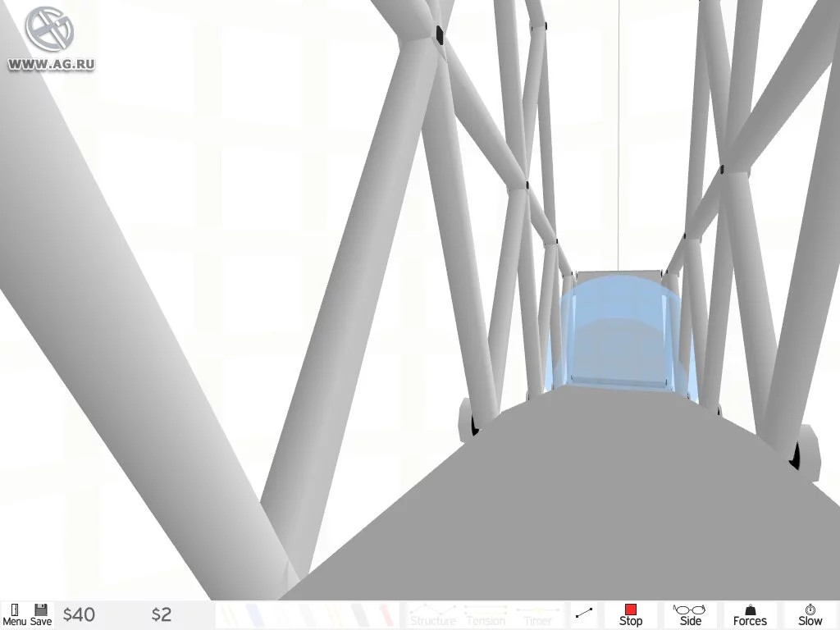Click the WWW.AG.RU watermark text
840x630 pixels.
[51, 63]
